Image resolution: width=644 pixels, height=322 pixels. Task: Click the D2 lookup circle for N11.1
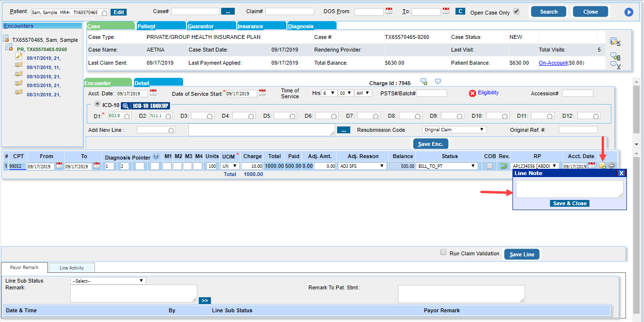pyautogui.click(x=169, y=116)
